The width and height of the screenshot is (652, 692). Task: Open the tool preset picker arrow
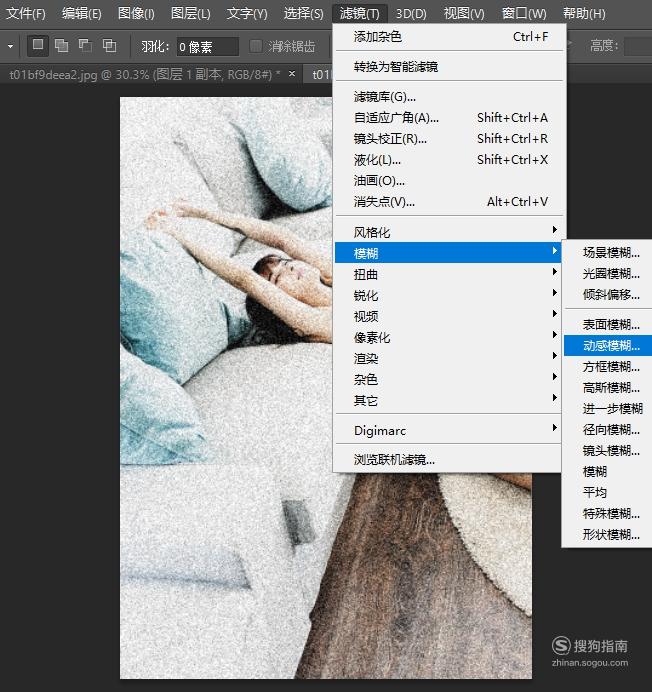(10, 46)
